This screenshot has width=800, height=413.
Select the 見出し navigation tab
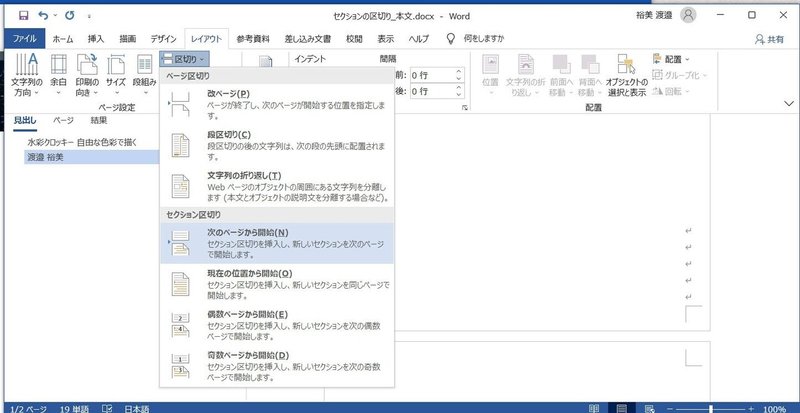click(x=24, y=120)
